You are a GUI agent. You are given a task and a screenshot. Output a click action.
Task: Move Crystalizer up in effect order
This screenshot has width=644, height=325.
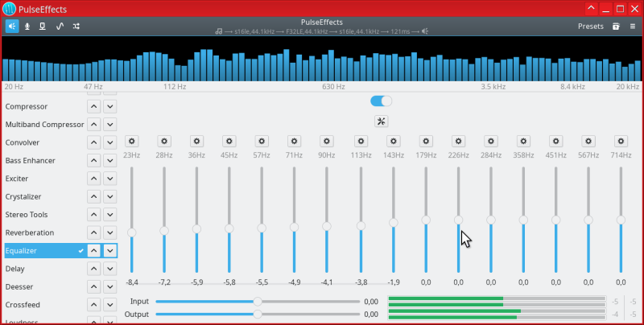(x=94, y=196)
